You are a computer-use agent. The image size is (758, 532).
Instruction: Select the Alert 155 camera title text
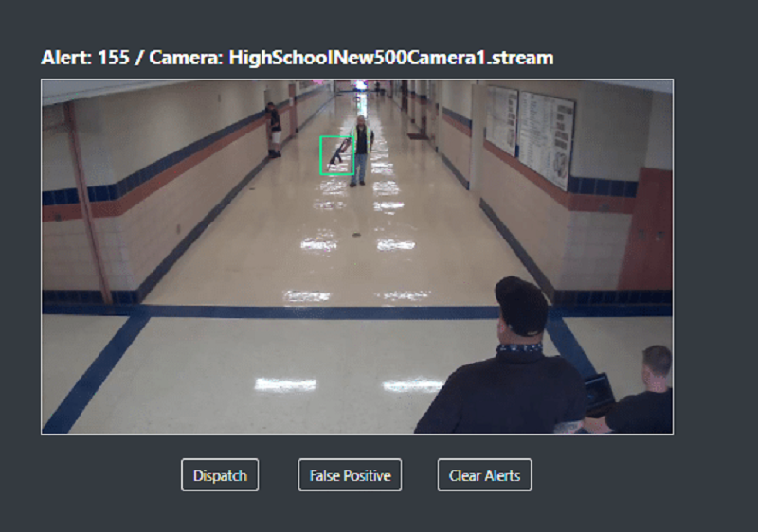(297, 58)
